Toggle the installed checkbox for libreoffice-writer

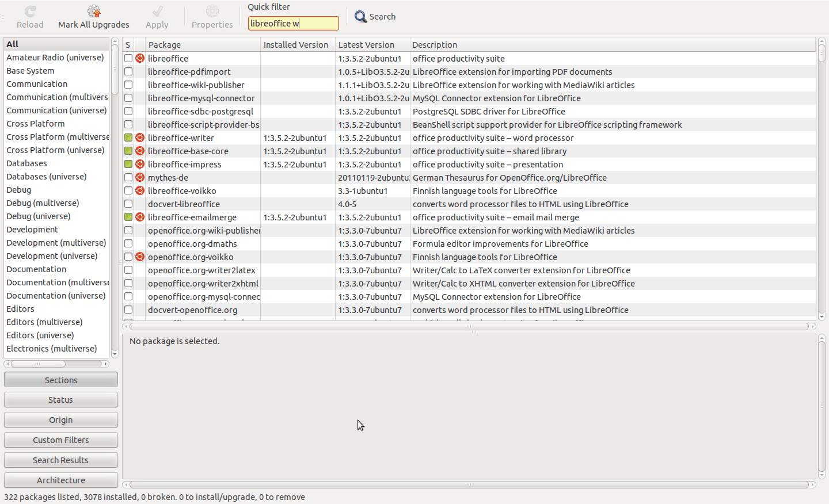coord(128,138)
